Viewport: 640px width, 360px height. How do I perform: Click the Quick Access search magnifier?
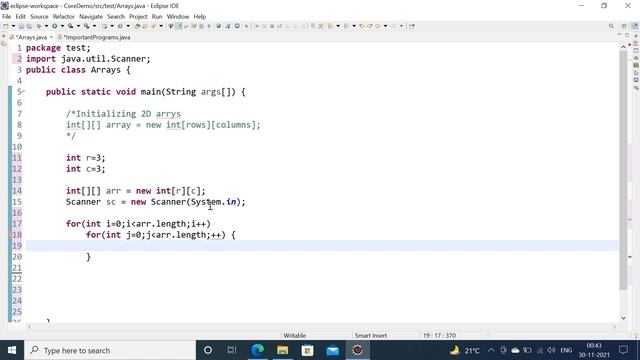tap(611, 26)
